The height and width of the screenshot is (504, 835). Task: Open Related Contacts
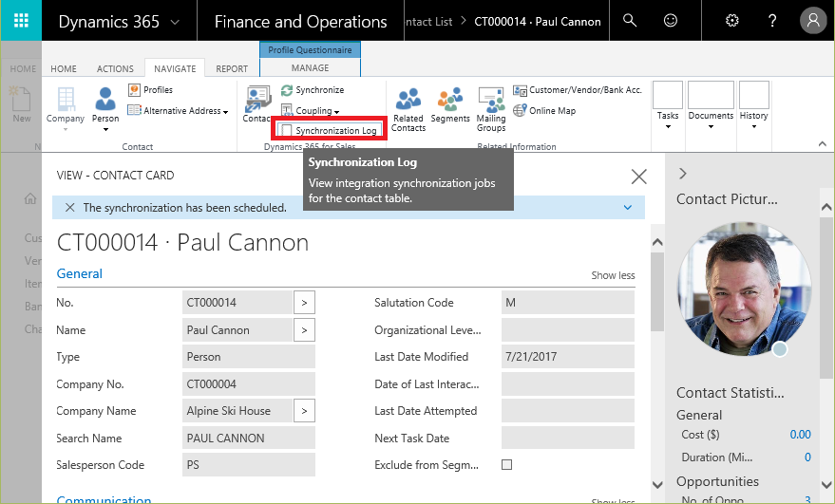(x=408, y=110)
